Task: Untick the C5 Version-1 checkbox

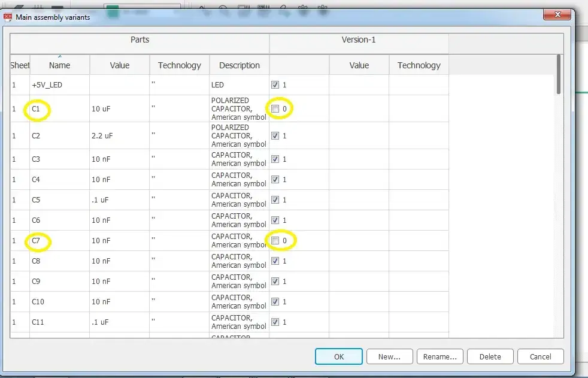Action: (275, 200)
